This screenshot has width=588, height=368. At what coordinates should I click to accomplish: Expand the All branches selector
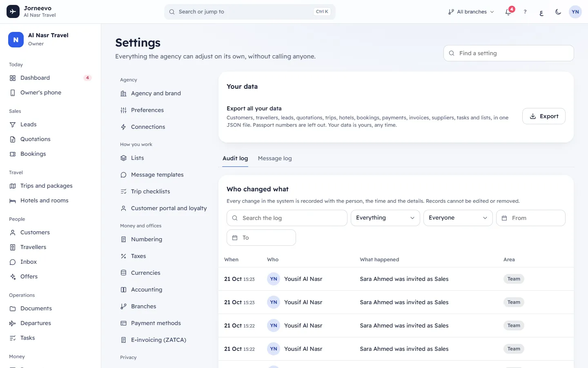pos(471,12)
